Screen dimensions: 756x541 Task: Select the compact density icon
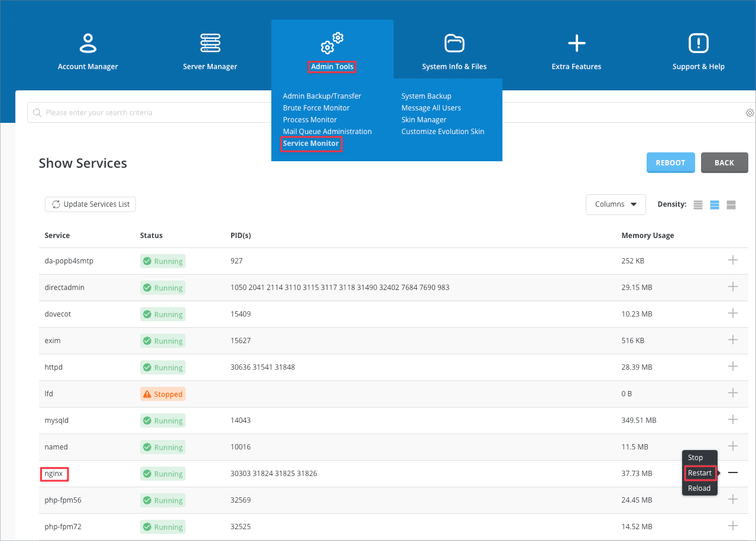coord(698,205)
